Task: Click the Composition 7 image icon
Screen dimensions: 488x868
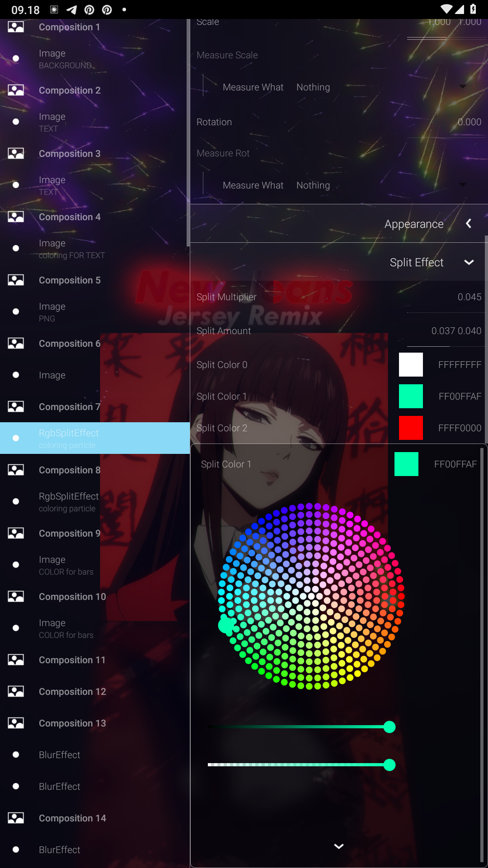Action: tap(16, 407)
